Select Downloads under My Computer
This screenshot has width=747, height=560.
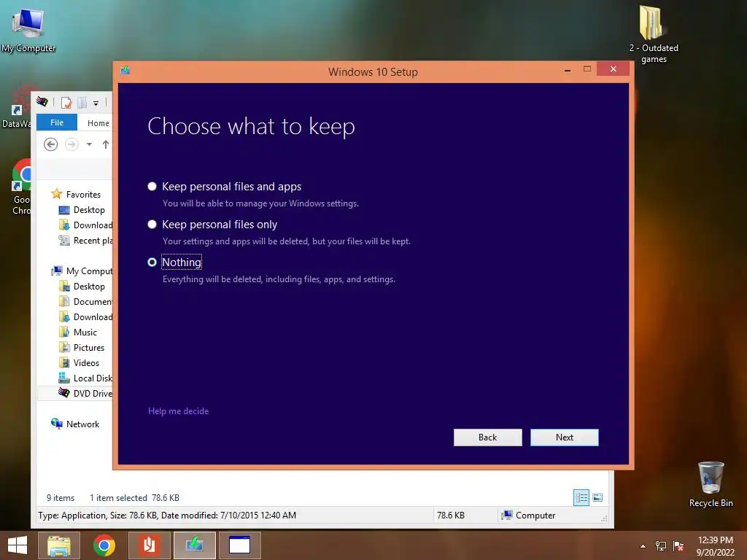coord(85,316)
